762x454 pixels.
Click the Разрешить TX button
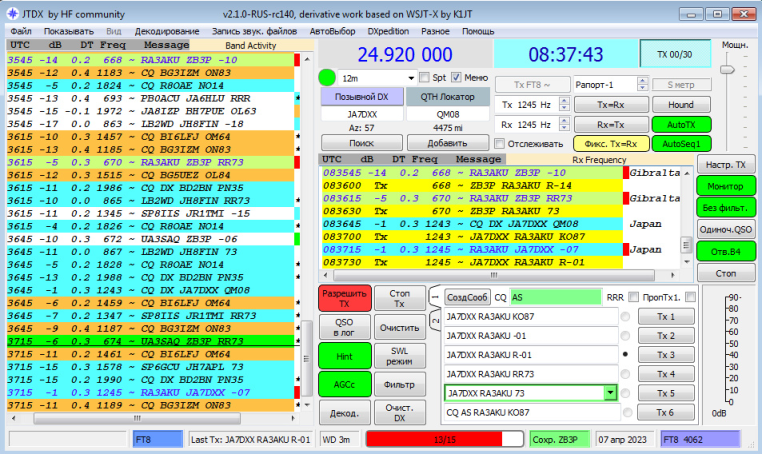pos(345,298)
